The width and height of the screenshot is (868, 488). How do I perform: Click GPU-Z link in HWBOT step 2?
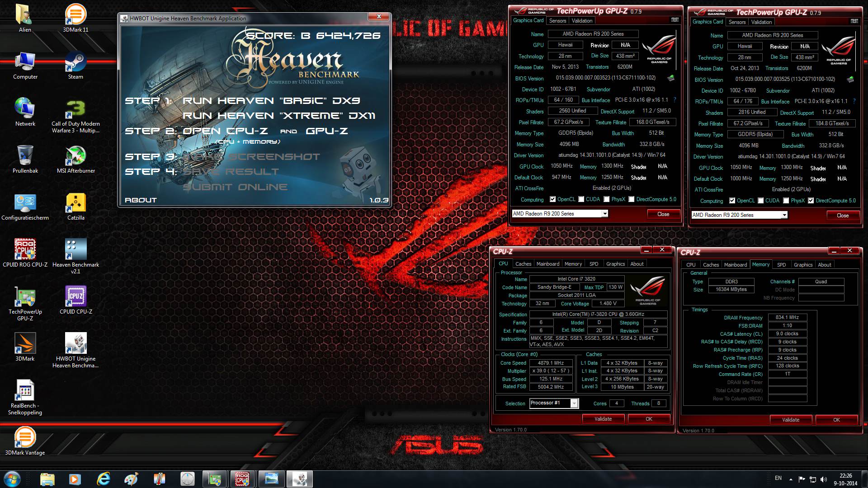coord(327,131)
